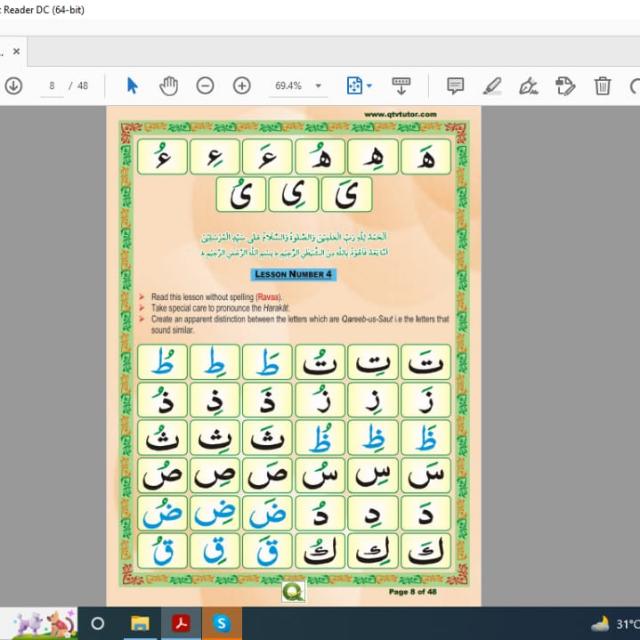Click the Cortana circle on taskbar

pyautogui.click(x=98, y=624)
